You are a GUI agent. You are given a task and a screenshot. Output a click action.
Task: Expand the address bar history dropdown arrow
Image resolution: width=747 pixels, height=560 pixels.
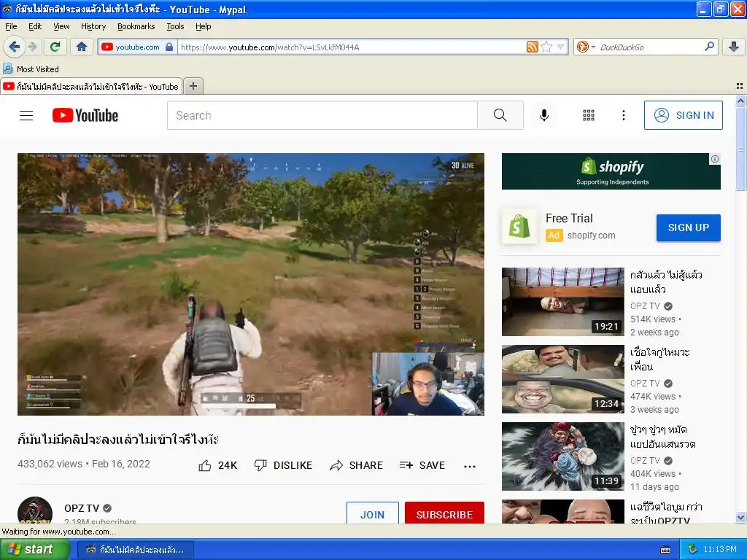point(561,47)
